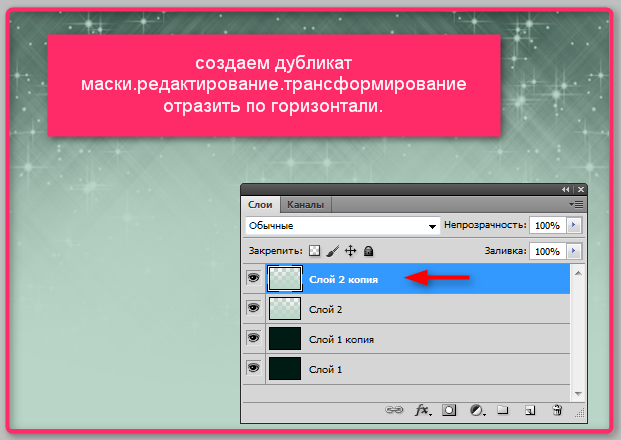Click the lock image pixels brush icon
The height and width of the screenshot is (440, 621).
333,251
